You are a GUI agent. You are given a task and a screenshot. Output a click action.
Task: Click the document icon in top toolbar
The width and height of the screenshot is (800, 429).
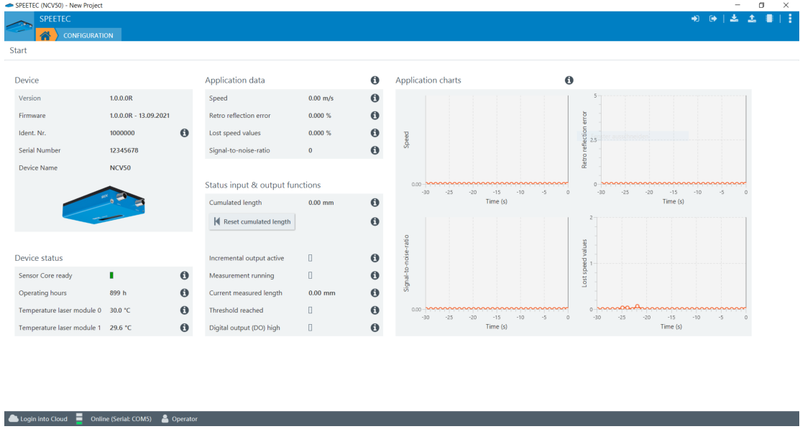(x=769, y=19)
